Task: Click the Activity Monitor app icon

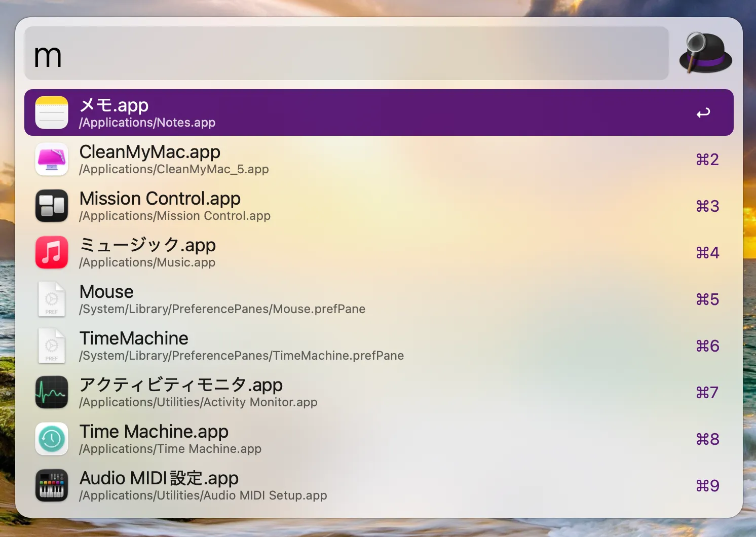Action: pyautogui.click(x=52, y=392)
